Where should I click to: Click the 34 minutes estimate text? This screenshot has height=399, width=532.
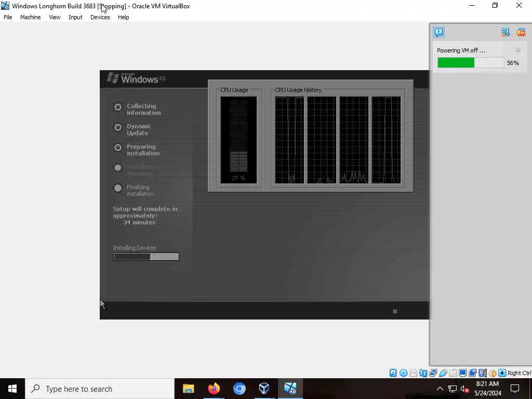139,222
